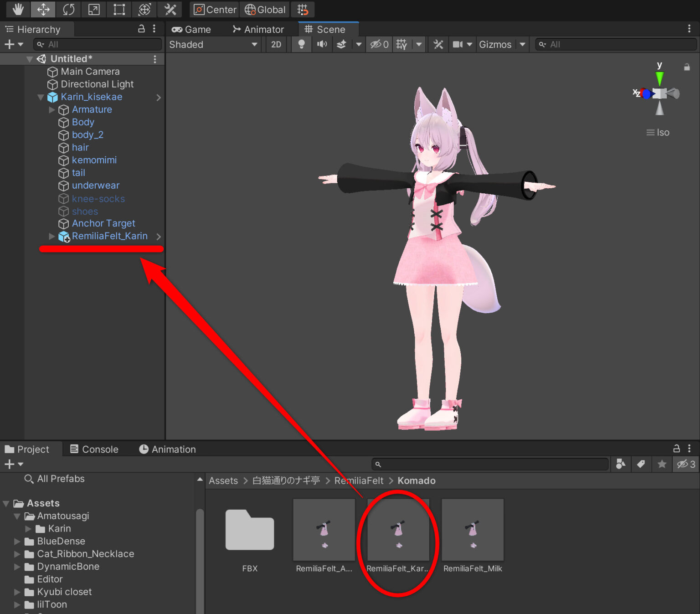This screenshot has width=700, height=614.
Task: Select the Rotate tool in the toolbar
Action: 68,9
